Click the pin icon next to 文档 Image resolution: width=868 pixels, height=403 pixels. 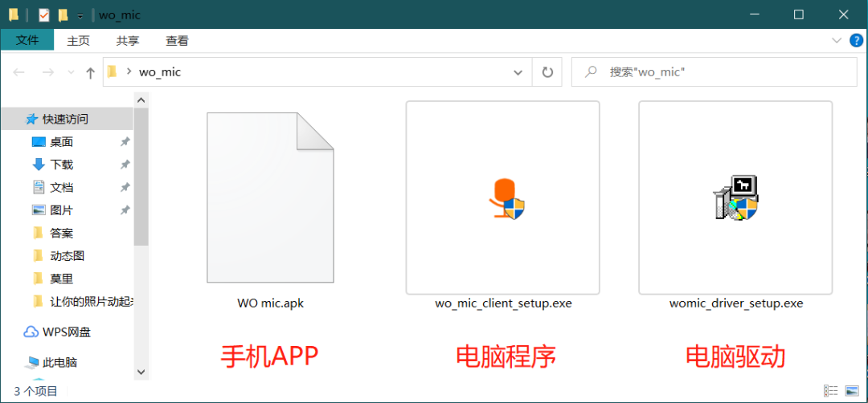pyautogui.click(x=125, y=187)
